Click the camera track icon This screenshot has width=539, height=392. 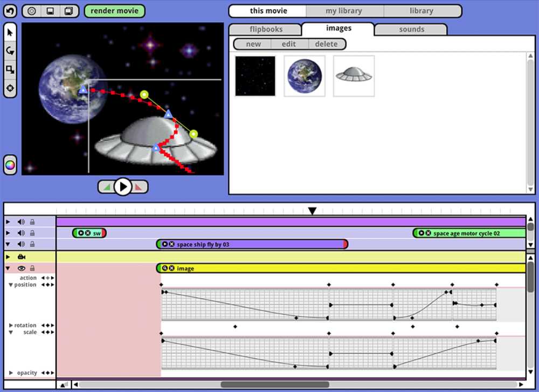pos(22,257)
